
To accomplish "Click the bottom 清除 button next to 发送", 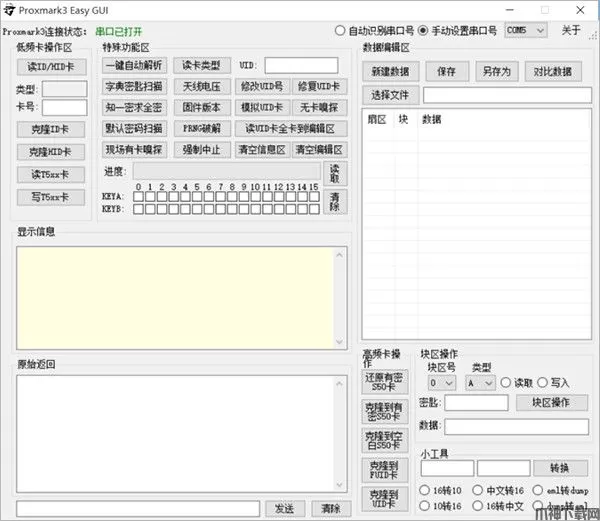I will pyautogui.click(x=331, y=509).
